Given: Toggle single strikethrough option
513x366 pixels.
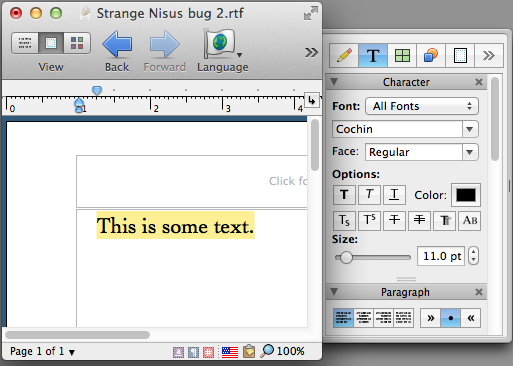Looking at the screenshot, I should (394, 221).
